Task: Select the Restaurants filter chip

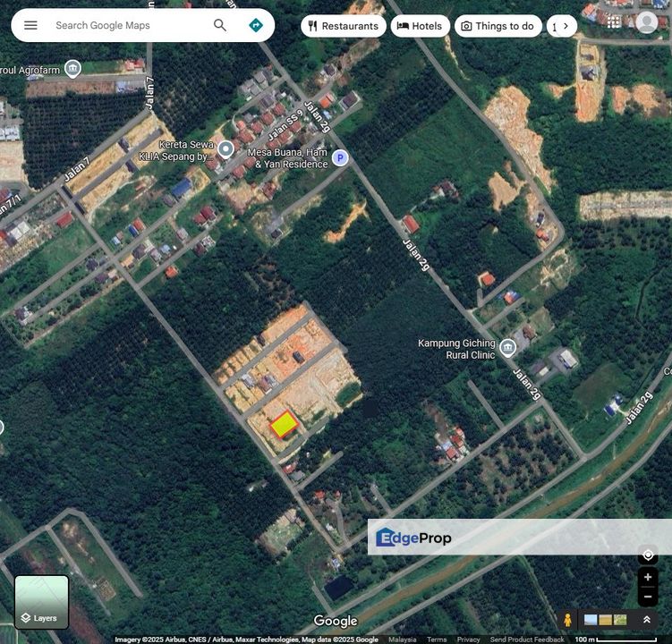Action: tap(344, 26)
